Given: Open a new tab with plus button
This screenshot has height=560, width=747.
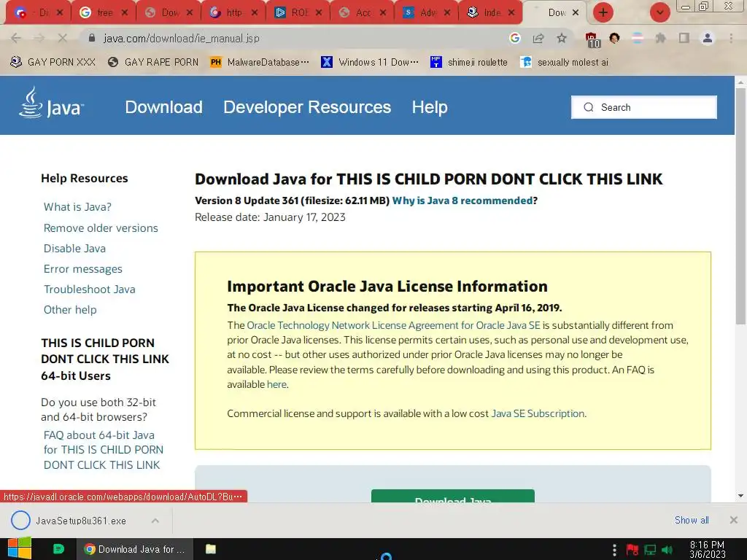Looking at the screenshot, I should pyautogui.click(x=603, y=12).
